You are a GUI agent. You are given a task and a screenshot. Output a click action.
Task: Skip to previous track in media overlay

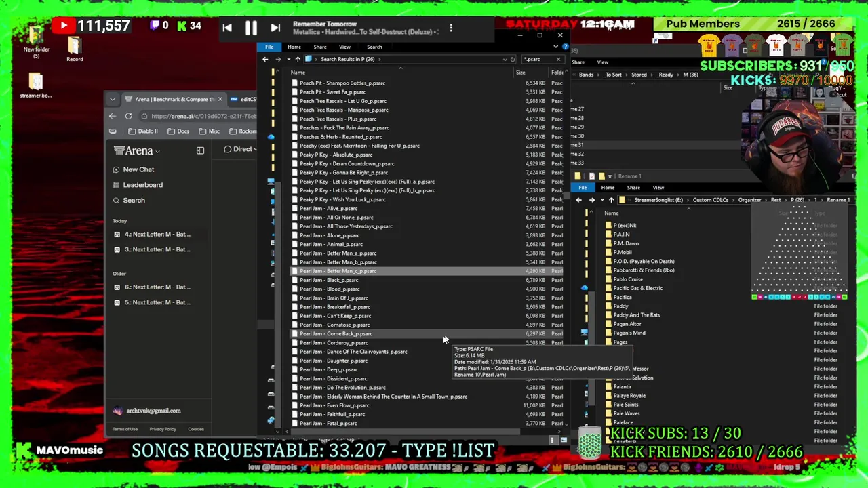pyautogui.click(x=227, y=28)
